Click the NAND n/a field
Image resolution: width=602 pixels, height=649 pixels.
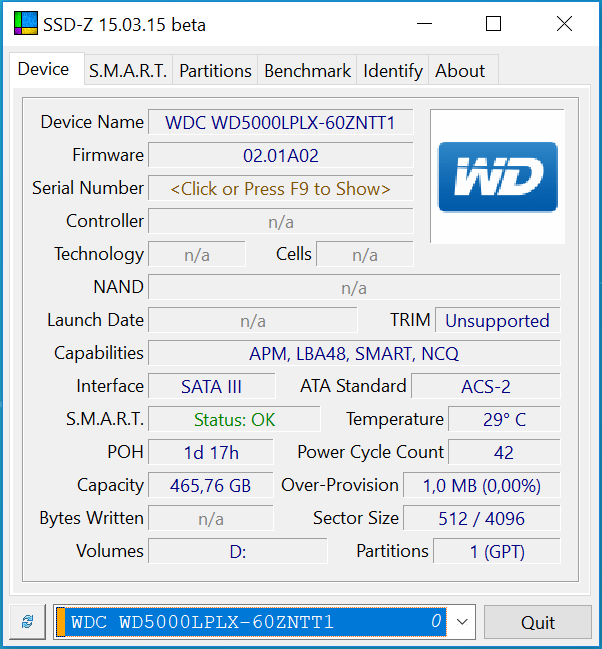[x=354, y=288]
